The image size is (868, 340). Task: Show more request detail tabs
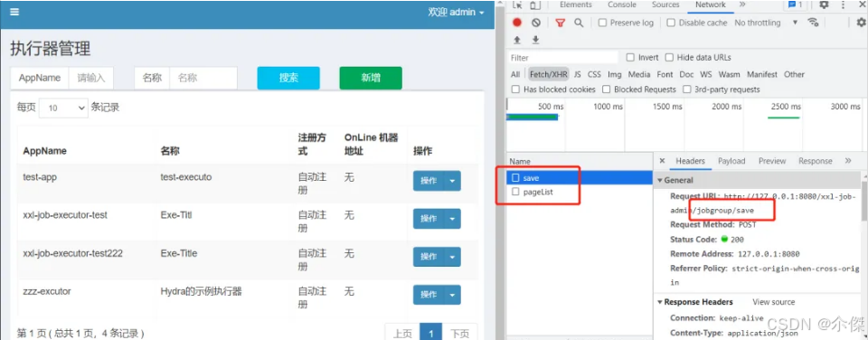point(848,161)
